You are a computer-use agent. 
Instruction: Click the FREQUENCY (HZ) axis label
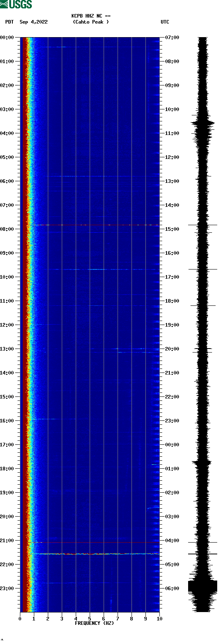coord(94,623)
